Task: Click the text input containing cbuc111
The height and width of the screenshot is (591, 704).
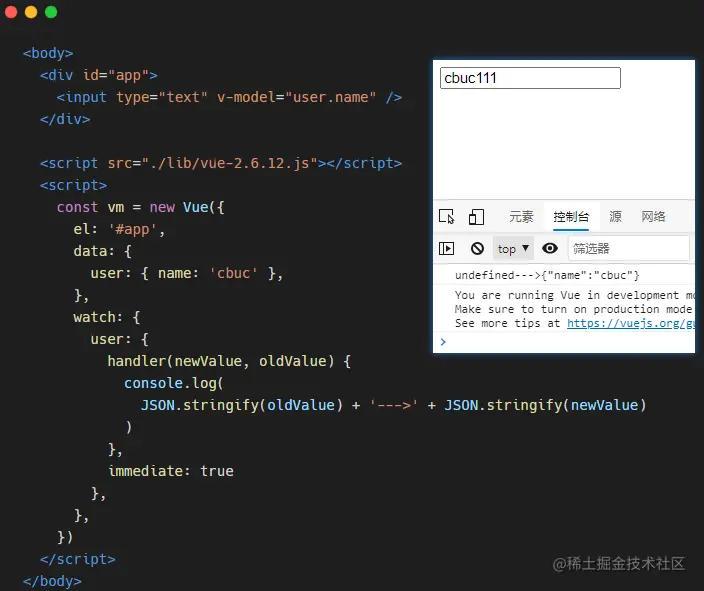Action: 530,78
